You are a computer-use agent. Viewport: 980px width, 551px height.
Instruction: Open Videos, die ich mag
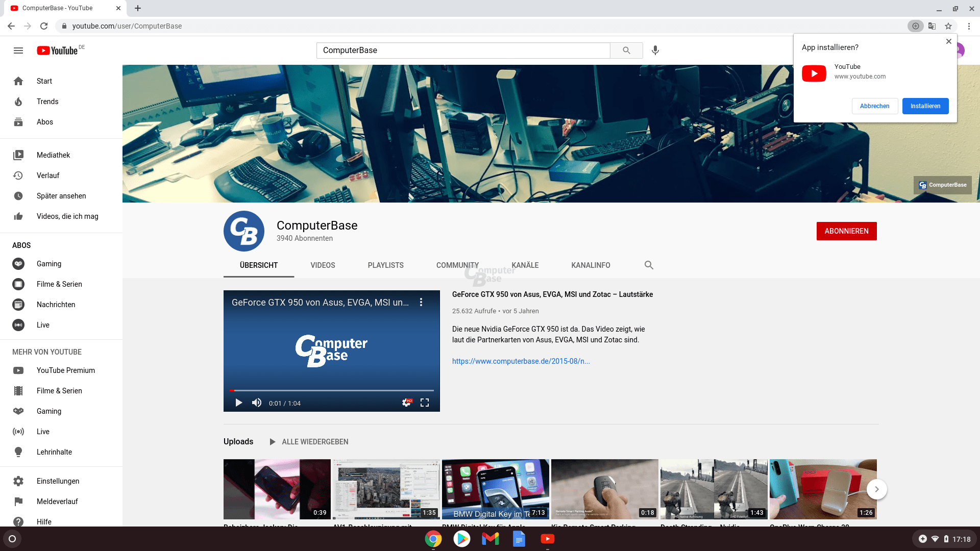coord(61,216)
